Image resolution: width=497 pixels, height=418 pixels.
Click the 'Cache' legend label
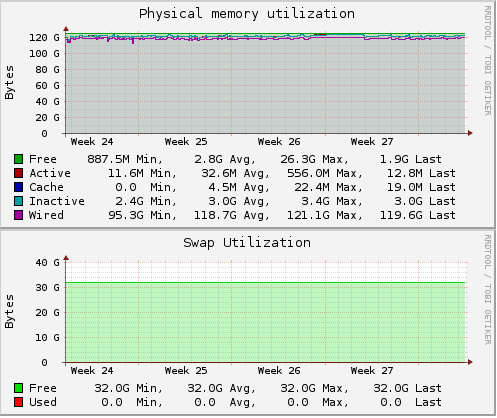click(46, 187)
